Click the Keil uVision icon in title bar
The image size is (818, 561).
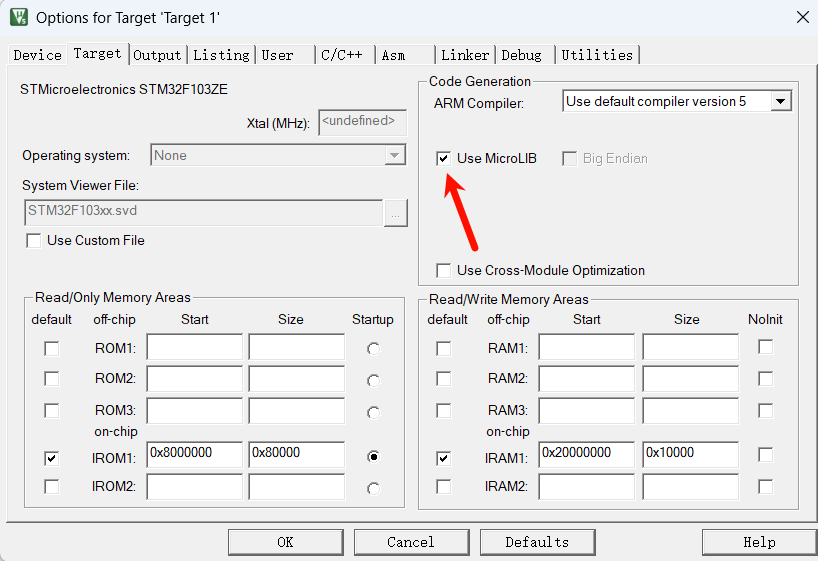coord(18,17)
